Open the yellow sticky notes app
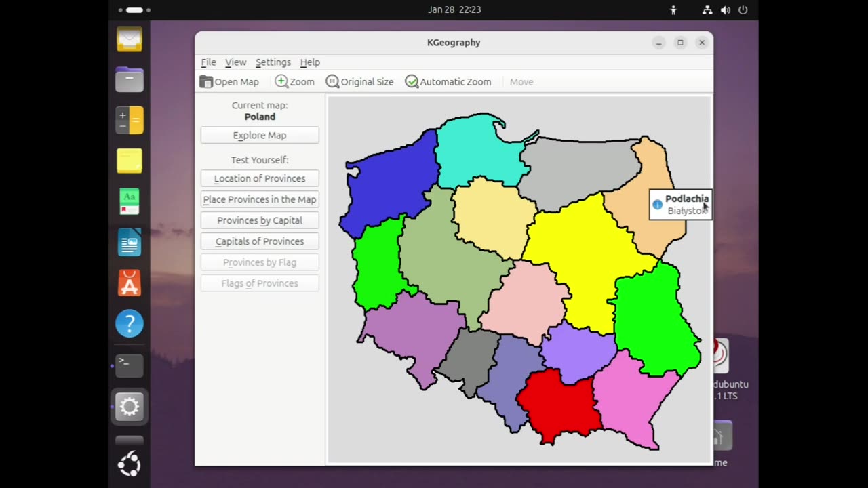Screen dimensions: 868x488 pyautogui.click(x=130, y=161)
